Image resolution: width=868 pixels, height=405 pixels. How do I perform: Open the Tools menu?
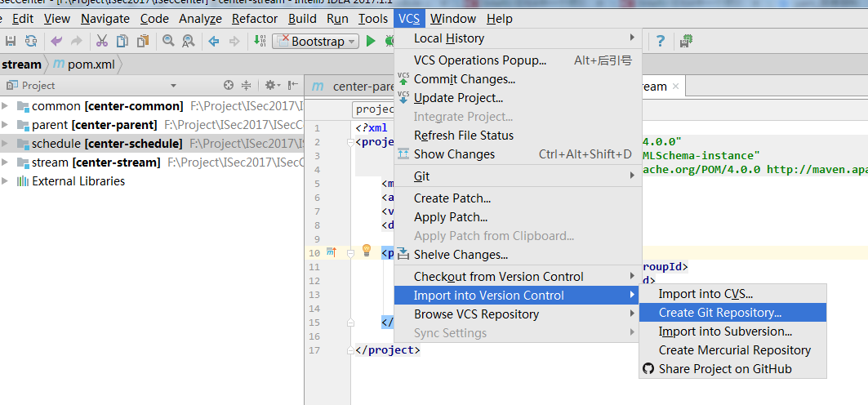(373, 19)
